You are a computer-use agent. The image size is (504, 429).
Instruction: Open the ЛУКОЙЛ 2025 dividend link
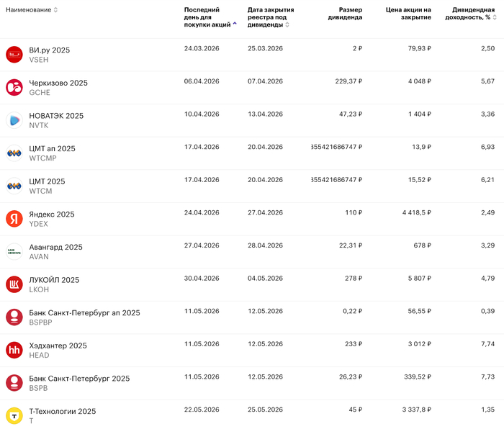[x=54, y=280]
